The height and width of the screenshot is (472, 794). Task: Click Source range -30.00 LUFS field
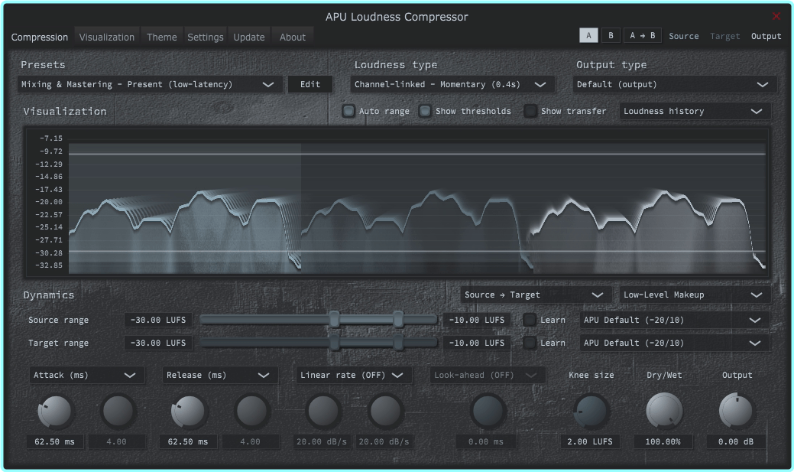click(x=158, y=320)
